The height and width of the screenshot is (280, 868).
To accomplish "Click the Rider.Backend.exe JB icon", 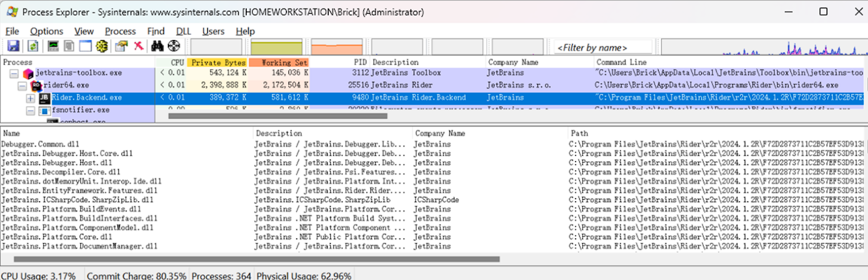I will pyautogui.click(x=44, y=98).
